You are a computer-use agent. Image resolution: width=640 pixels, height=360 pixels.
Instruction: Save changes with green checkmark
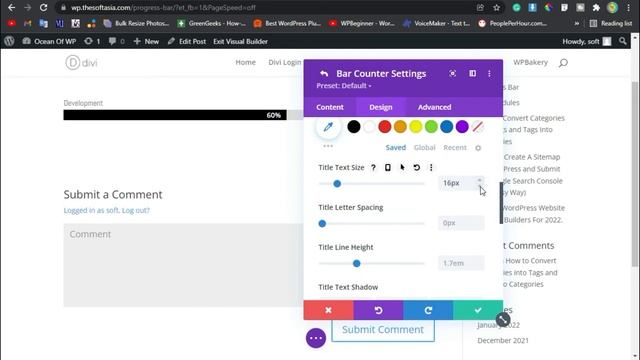pyautogui.click(x=478, y=310)
